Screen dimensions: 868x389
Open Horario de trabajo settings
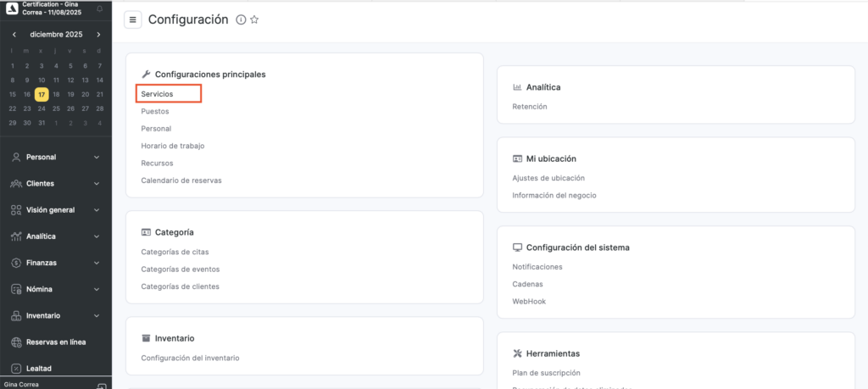coord(172,146)
